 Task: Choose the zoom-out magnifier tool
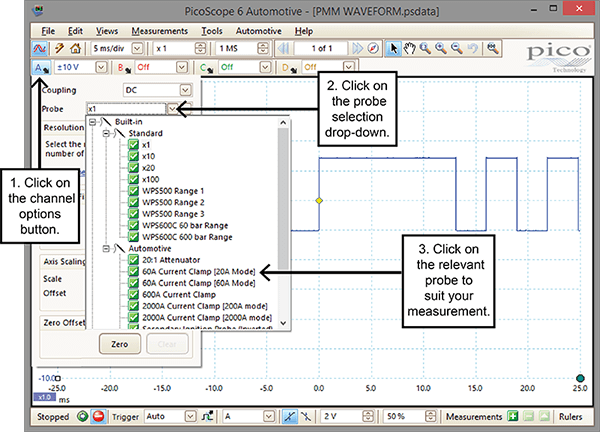click(457, 49)
